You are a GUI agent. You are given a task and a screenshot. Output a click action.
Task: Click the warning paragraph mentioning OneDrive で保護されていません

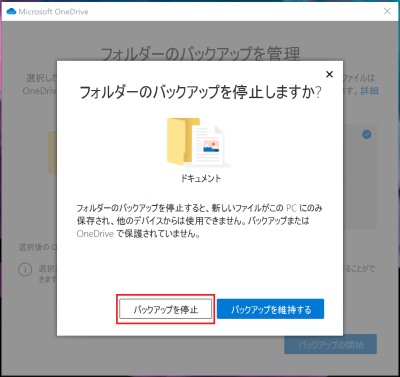[199, 221]
